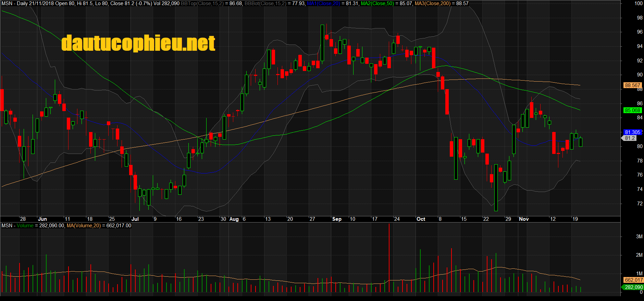Click the BBBot(Close,15,2) label in header
644x301 pixels.
tap(265, 3)
